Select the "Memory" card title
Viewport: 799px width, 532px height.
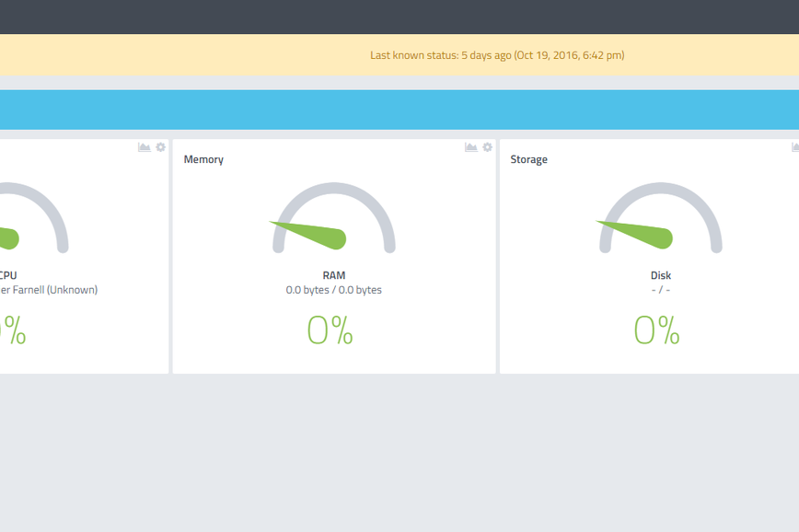(x=203, y=159)
